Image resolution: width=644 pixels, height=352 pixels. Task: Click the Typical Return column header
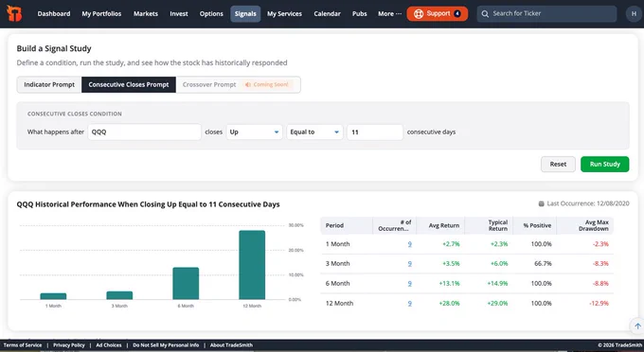click(489, 225)
